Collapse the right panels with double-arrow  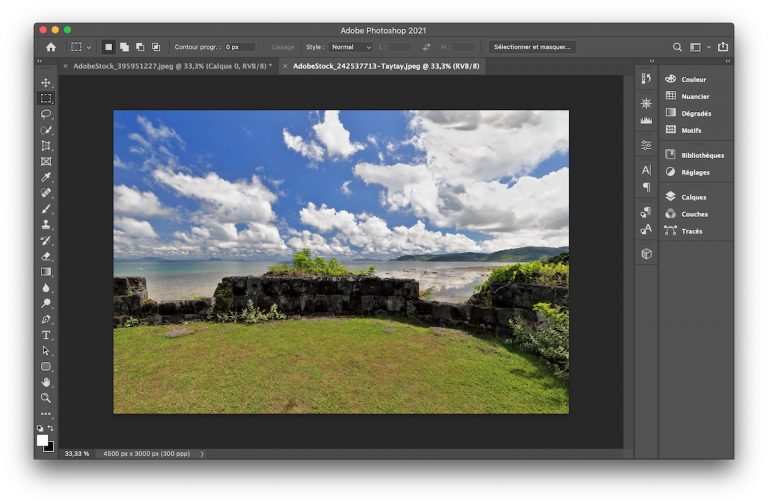tap(728, 61)
